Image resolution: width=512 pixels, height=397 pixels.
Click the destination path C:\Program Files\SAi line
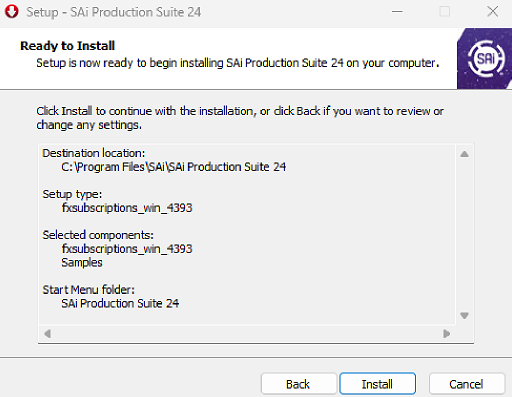coord(173,167)
